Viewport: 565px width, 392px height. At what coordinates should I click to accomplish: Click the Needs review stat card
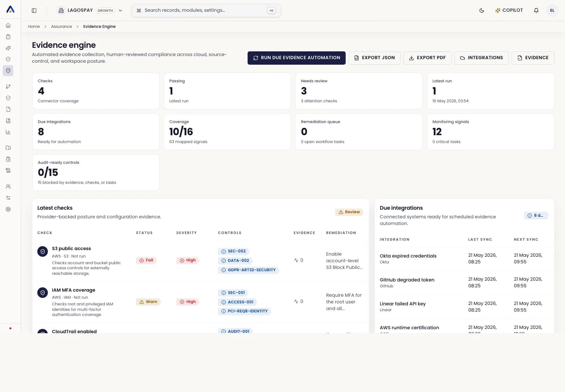[x=359, y=91]
